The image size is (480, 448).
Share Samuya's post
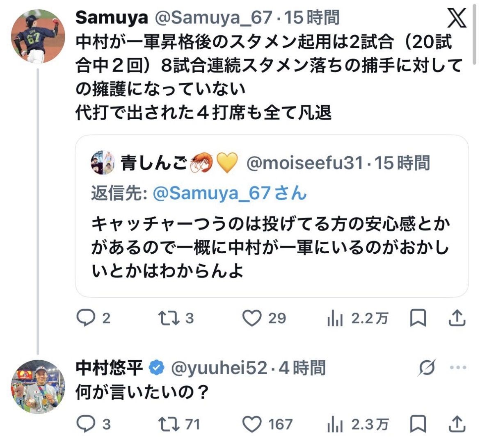click(x=457, y=318)
